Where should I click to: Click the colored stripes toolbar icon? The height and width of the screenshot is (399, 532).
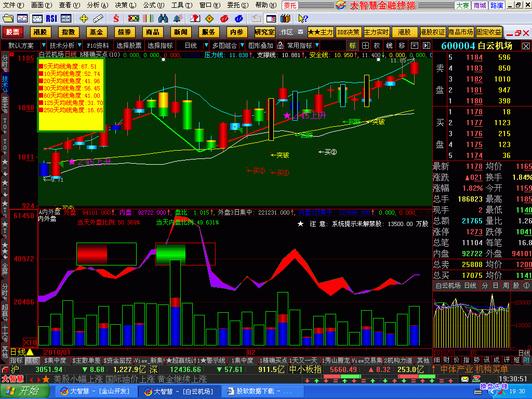tap(148, 19)
